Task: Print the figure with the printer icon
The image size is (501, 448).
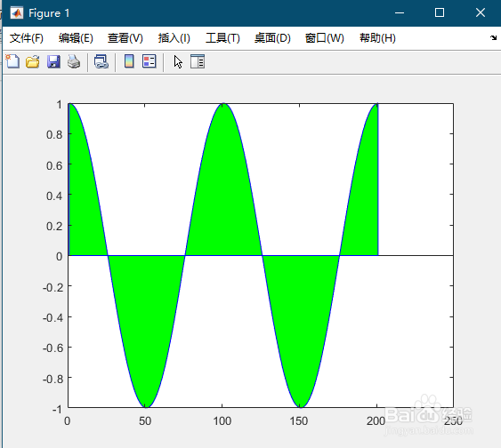Action: (x=74, y=61)
